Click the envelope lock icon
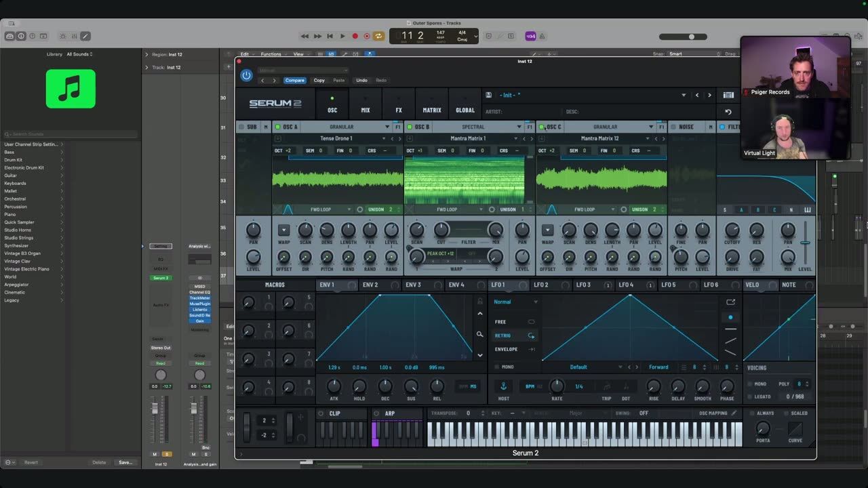 [480, 301]
